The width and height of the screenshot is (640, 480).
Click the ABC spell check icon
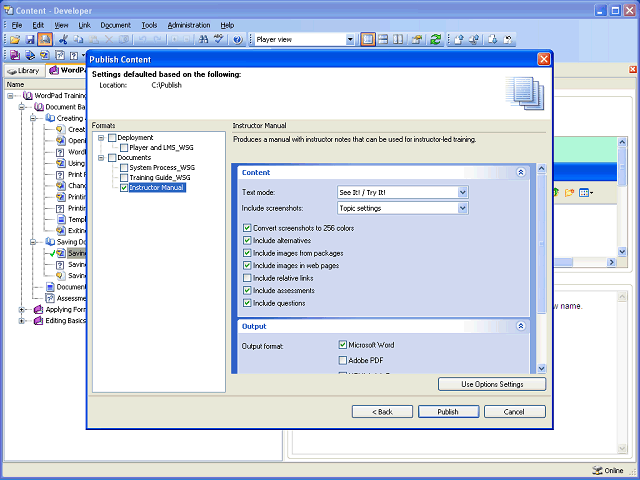click(x=219, y=40)
